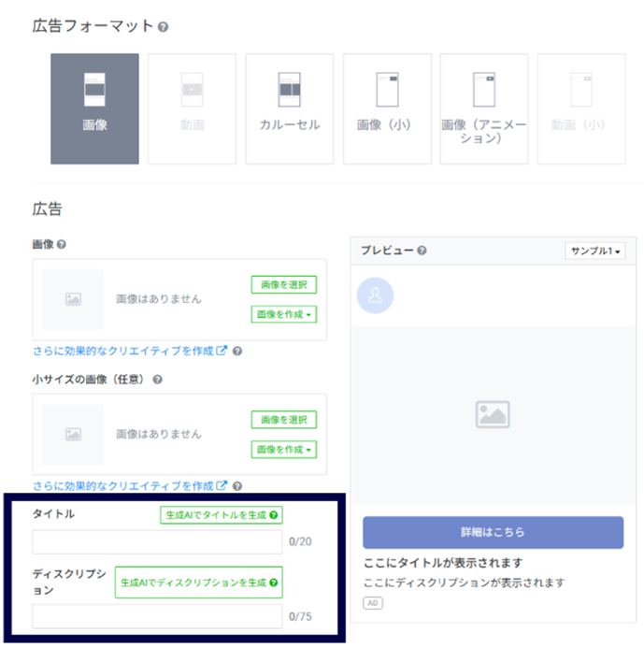
Task: Click help icon next to プレビュー
Action: [x=422, y=251]
